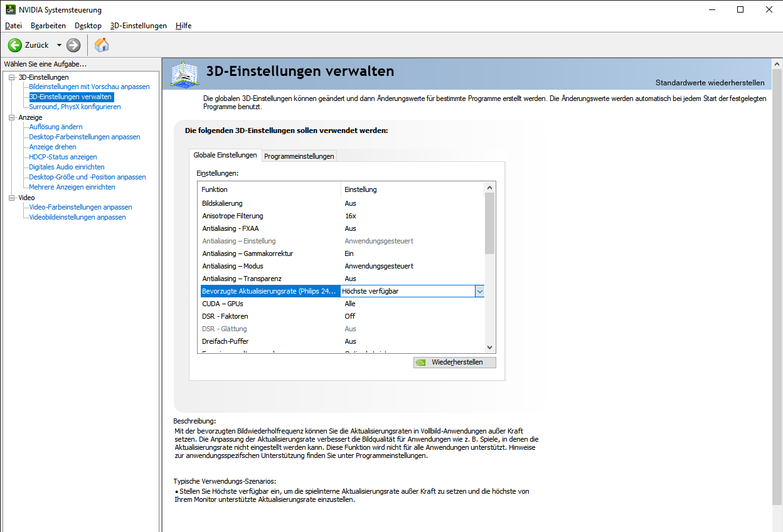Click the settings list scrollbar thumb
This screenshot has height=532, width=783.
tap(490, 223)
